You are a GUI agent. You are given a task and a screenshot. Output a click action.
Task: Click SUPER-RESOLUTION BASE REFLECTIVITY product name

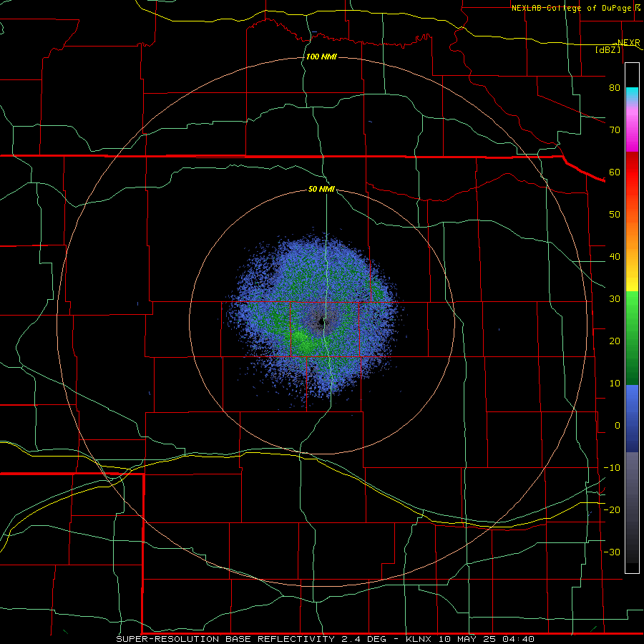pos(225,639)
